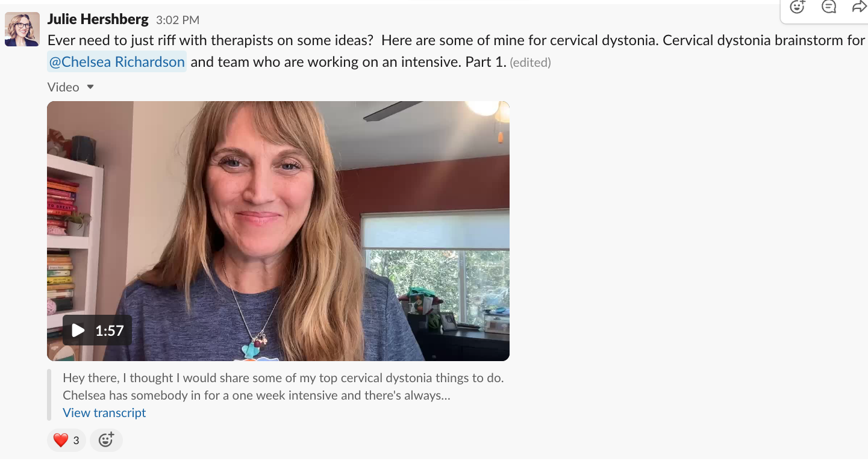This screenshot has width=868, height=461.
Task: Open the @Chelsea Richardson mention
Action: point(117,62)
